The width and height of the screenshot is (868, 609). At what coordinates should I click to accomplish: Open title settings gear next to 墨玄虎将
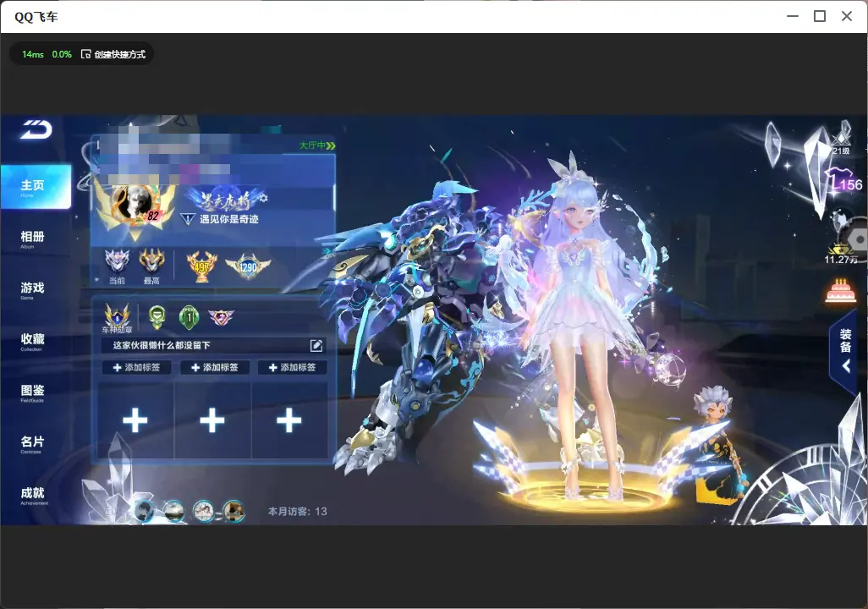pyautogui.click(x=263, y=198)
